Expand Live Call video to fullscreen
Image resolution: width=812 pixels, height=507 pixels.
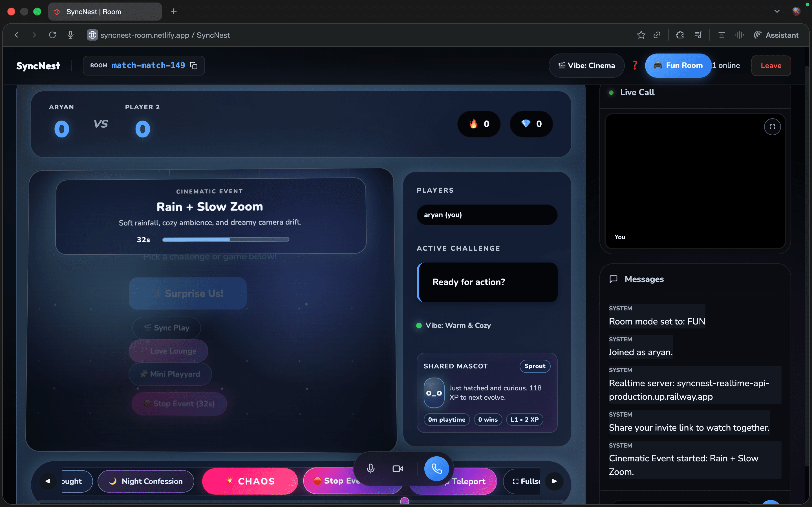pyautogui.click(x=772, y=126)
